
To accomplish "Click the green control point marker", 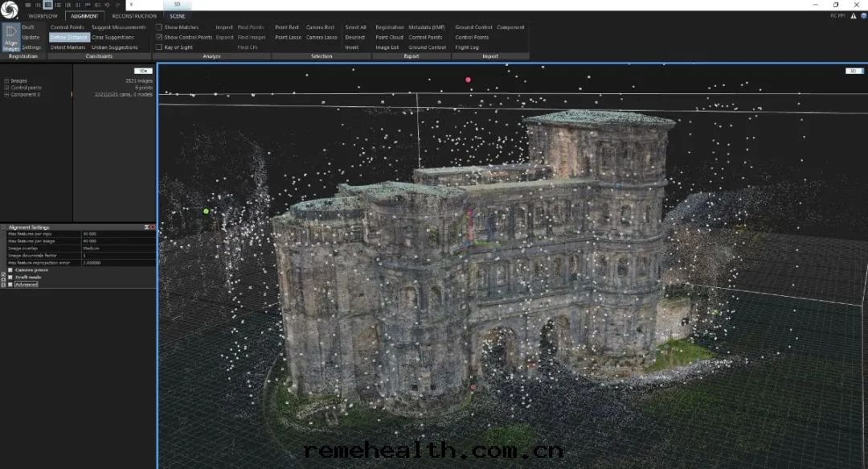I will [207, 212].
